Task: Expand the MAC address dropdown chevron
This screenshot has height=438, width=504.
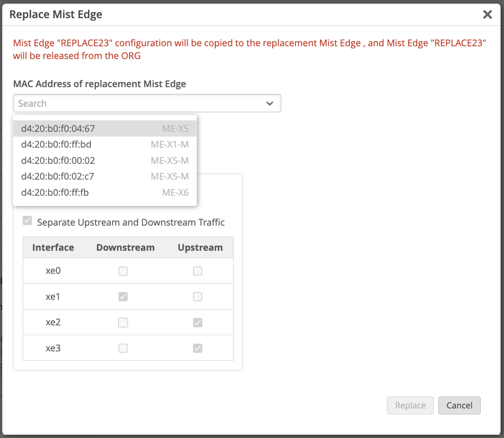Action: (x=270, y=104)
